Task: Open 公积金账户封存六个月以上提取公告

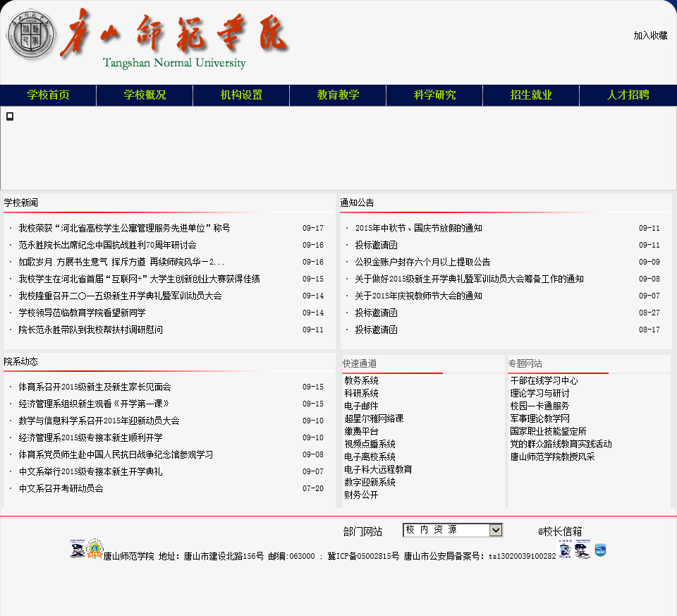Action: click(x=422, y=262)
